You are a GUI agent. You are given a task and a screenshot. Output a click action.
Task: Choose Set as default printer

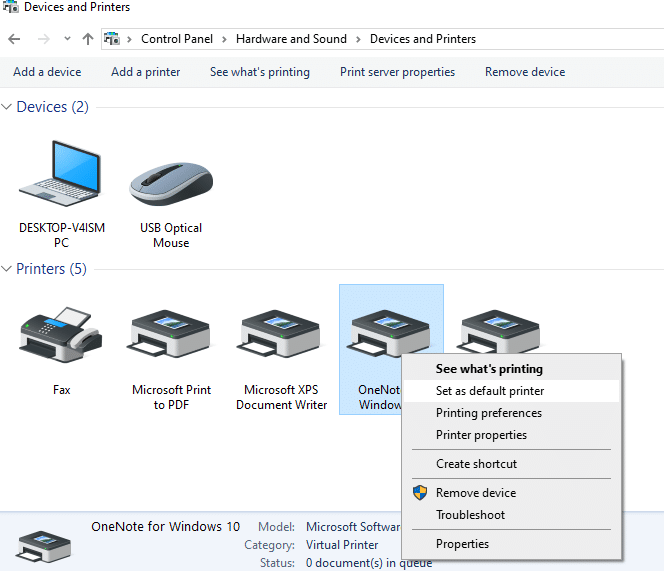(490, 391)
